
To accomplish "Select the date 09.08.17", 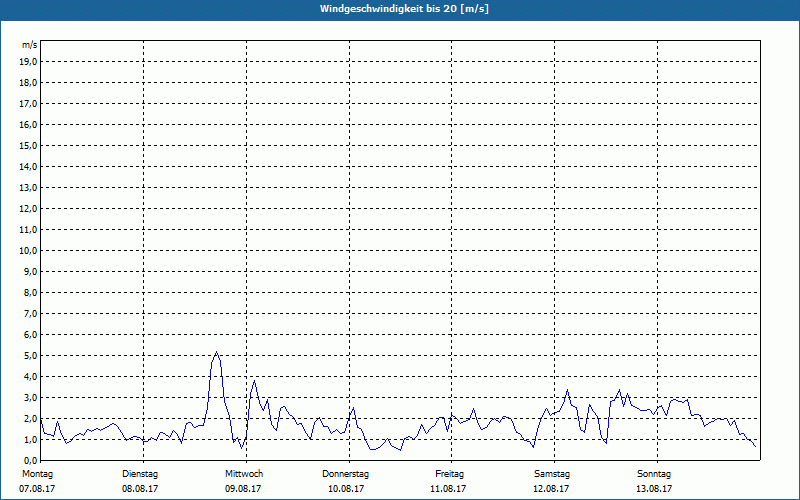I will click(x=243, y=489).
